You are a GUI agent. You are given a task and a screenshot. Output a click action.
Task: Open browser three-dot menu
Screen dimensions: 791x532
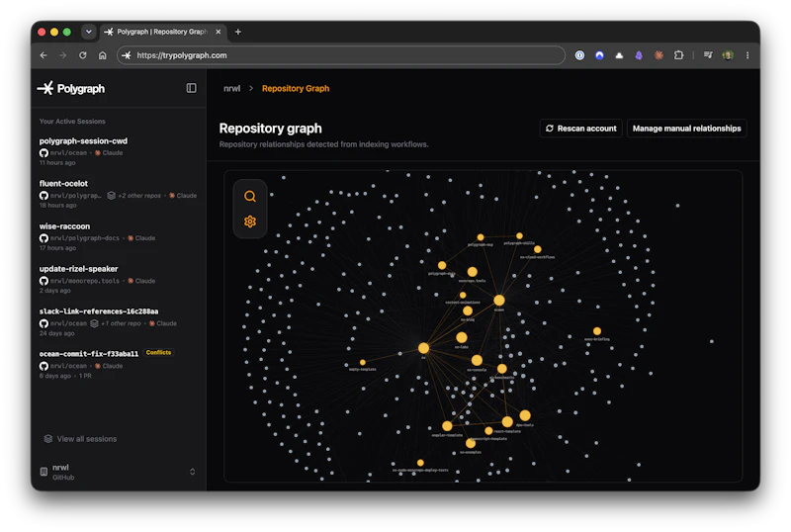coord(747,55)
